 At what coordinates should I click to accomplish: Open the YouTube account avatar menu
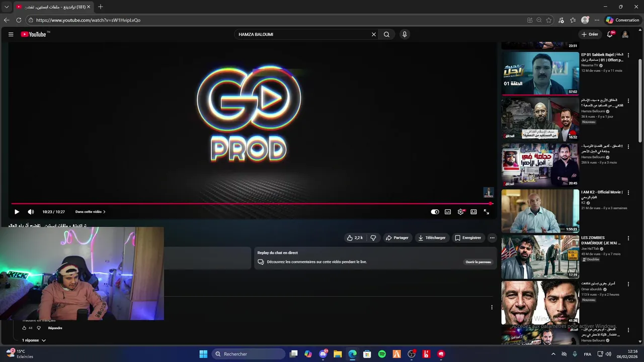coord(625,34)
